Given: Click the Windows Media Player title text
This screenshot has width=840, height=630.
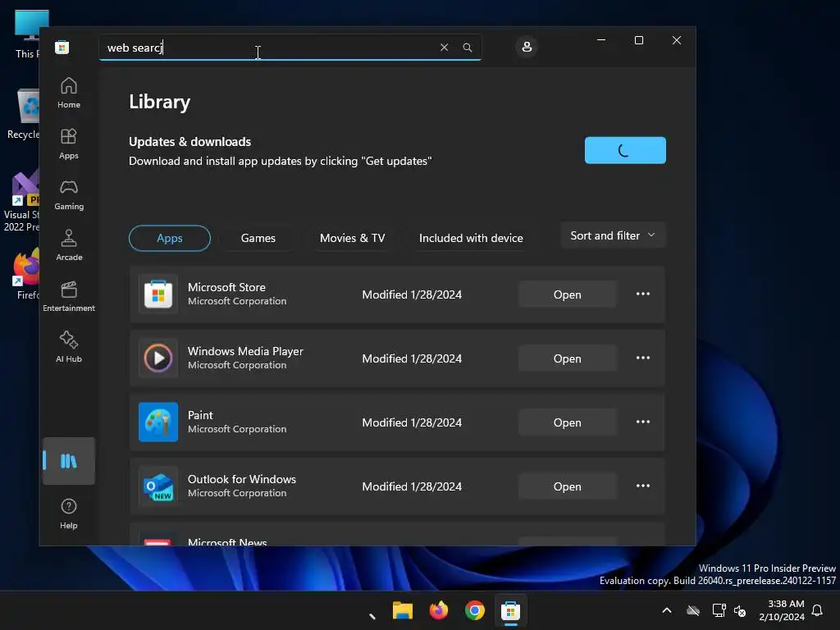Looking at the screenshot, I should click(245, 351).
